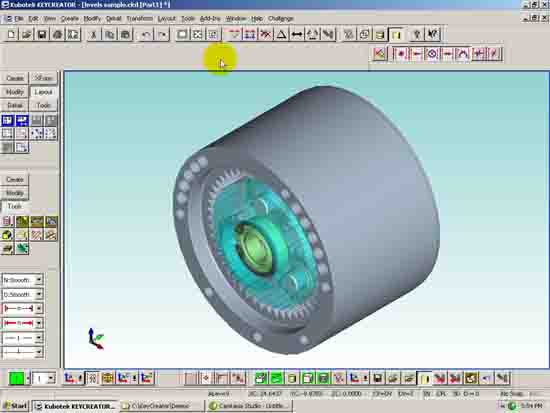Open the Add-Ins menu

[210, 19]
